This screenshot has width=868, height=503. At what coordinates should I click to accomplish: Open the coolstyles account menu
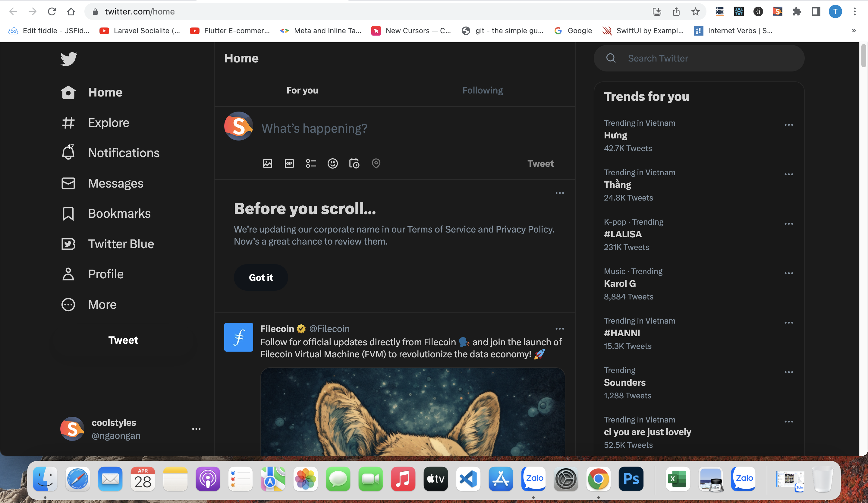coord(196,429)
